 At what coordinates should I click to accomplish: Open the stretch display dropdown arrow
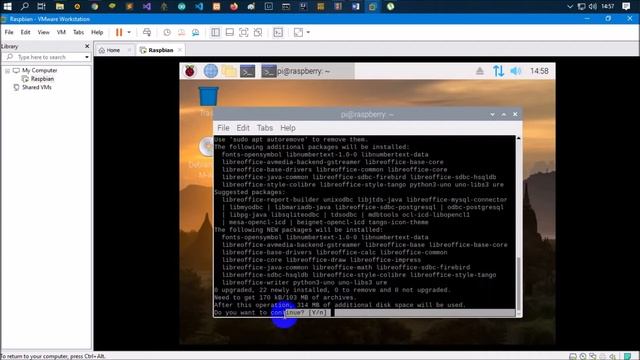click(x=308, y=32)
